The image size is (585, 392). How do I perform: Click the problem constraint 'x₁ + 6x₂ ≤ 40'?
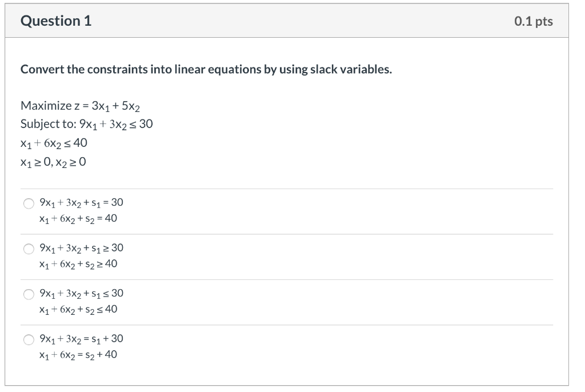pyautogui.click(x=54, y=143)
